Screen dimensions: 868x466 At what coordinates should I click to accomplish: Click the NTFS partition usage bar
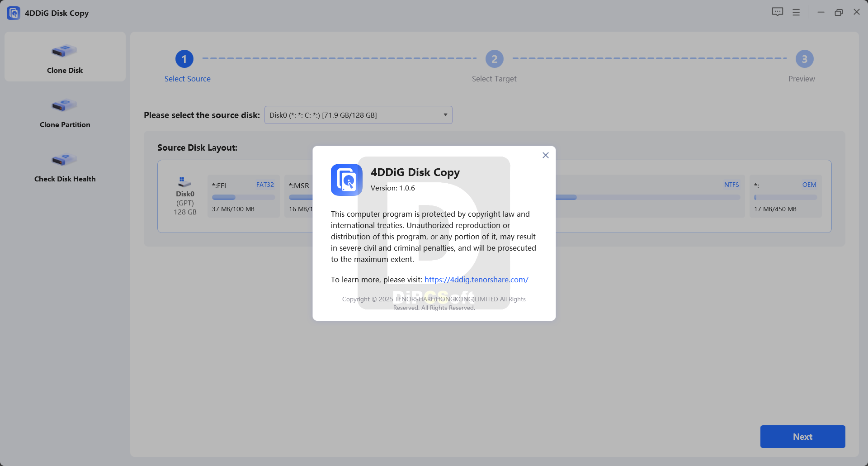point(648,197)
